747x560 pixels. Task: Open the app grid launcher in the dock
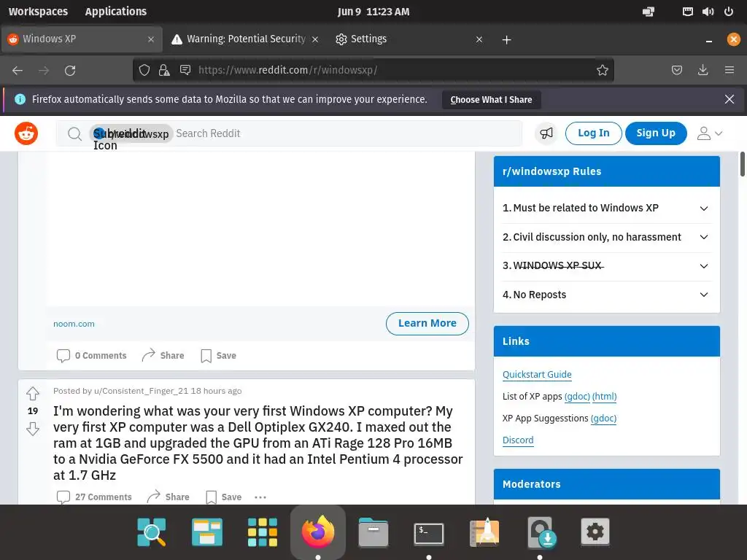coord(263,532)
